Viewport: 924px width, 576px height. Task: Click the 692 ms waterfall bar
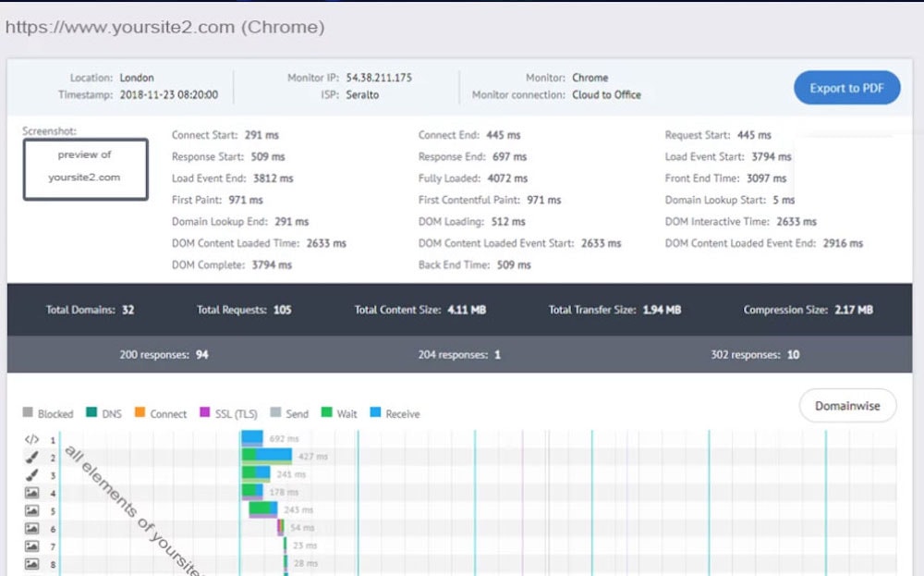pos(252,438)
